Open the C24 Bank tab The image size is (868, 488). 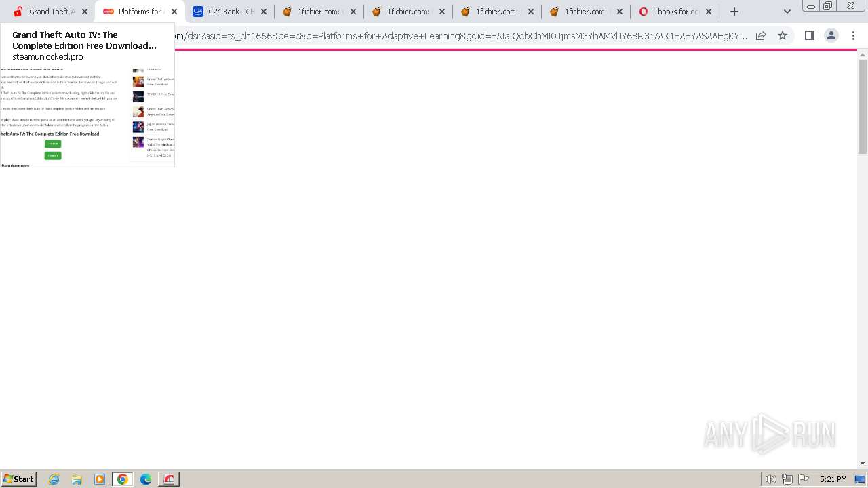pos(229,12)
